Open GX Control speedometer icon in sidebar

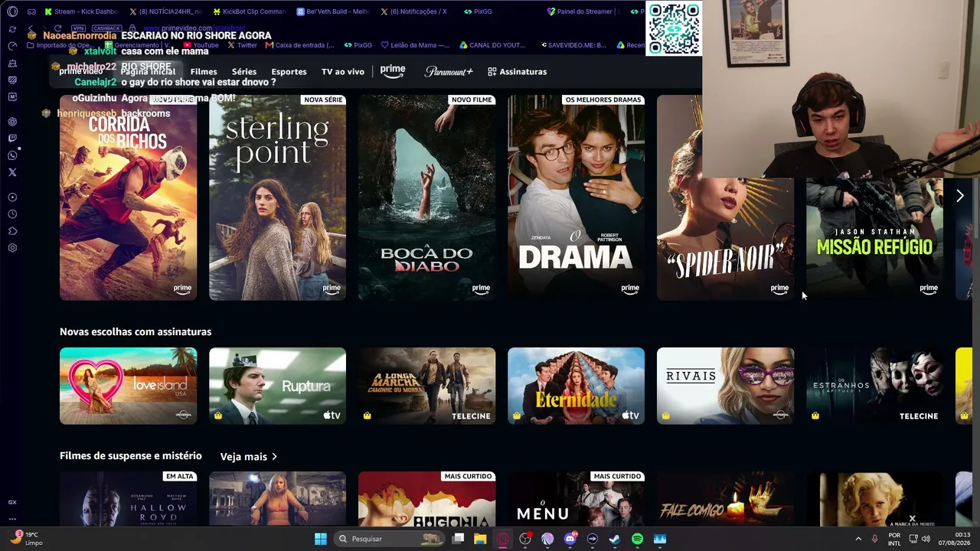12,46
